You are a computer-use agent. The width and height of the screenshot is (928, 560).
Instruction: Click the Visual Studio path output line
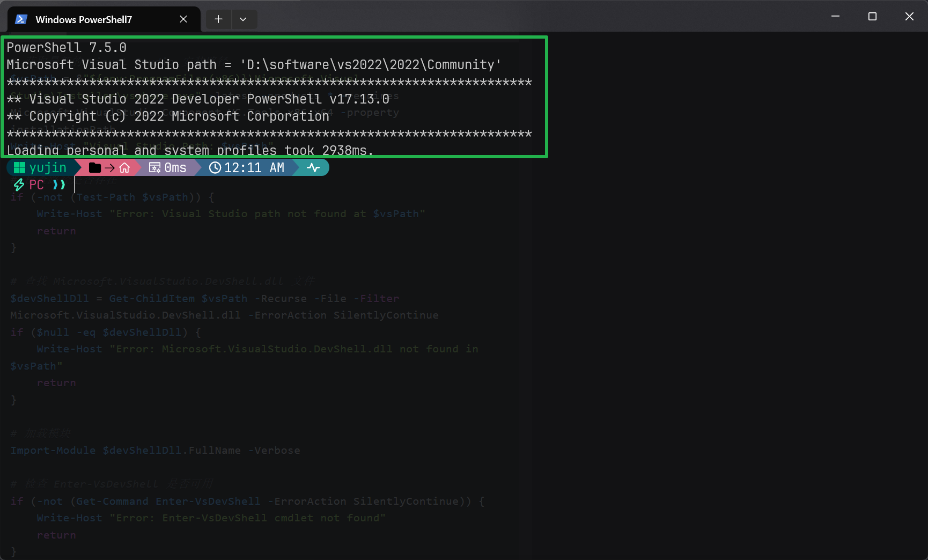click(254, 65)
